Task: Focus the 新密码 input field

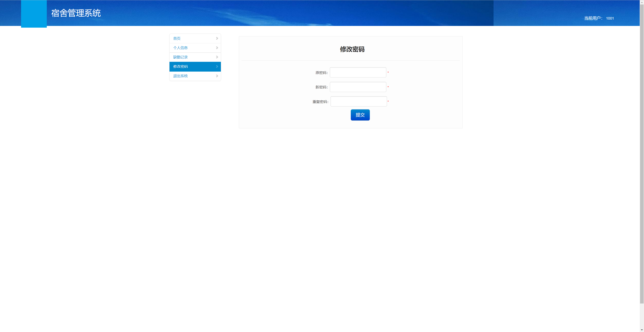Action: pos(358,87)
